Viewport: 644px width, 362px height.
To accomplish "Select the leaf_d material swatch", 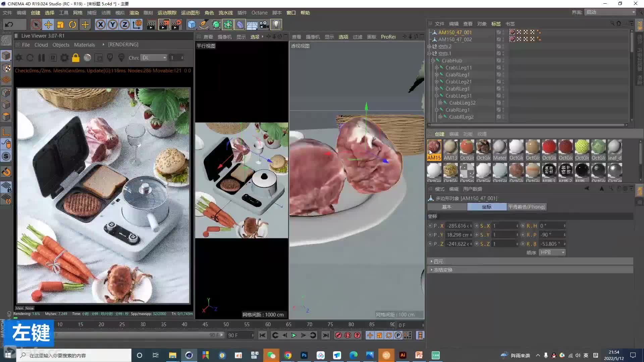I will pos(614,150).
